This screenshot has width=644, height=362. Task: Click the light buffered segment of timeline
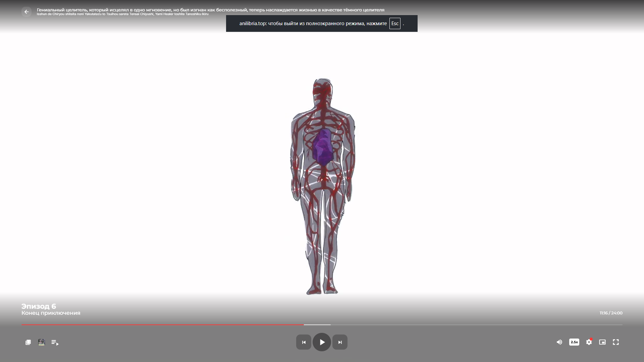point(317,325)
